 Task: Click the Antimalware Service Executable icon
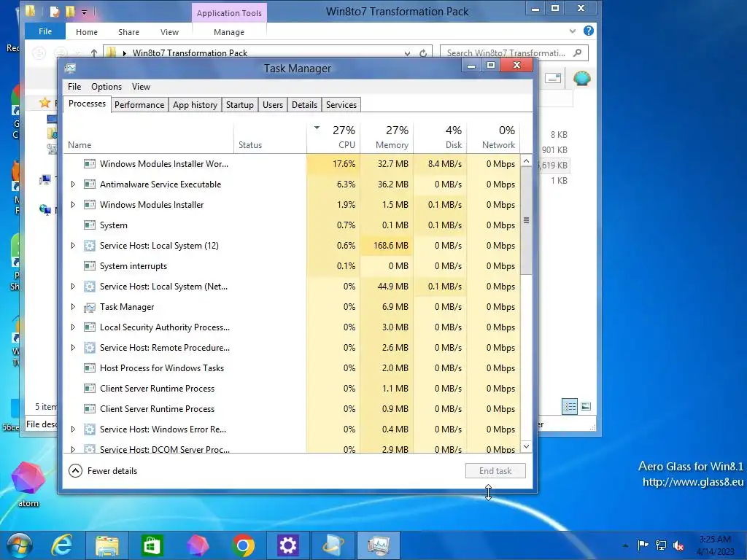(x=90, y=184)
